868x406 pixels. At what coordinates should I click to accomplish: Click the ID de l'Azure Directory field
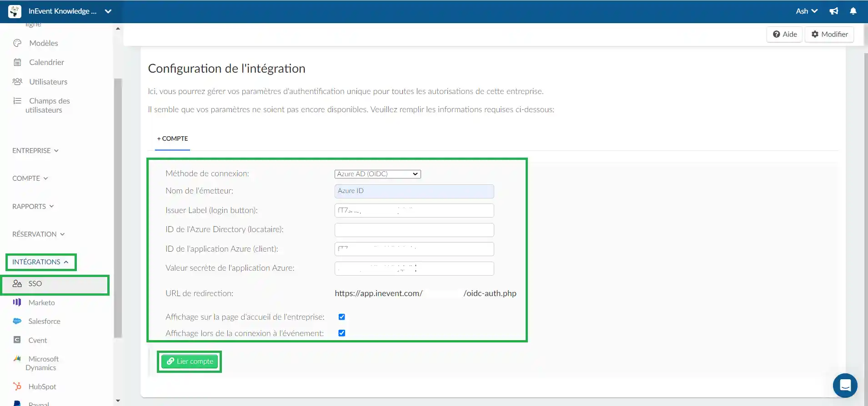pos(414,230)
